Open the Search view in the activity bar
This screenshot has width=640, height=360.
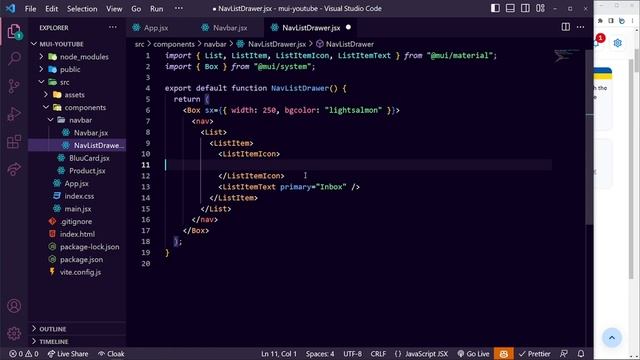[x=14, y=58]
